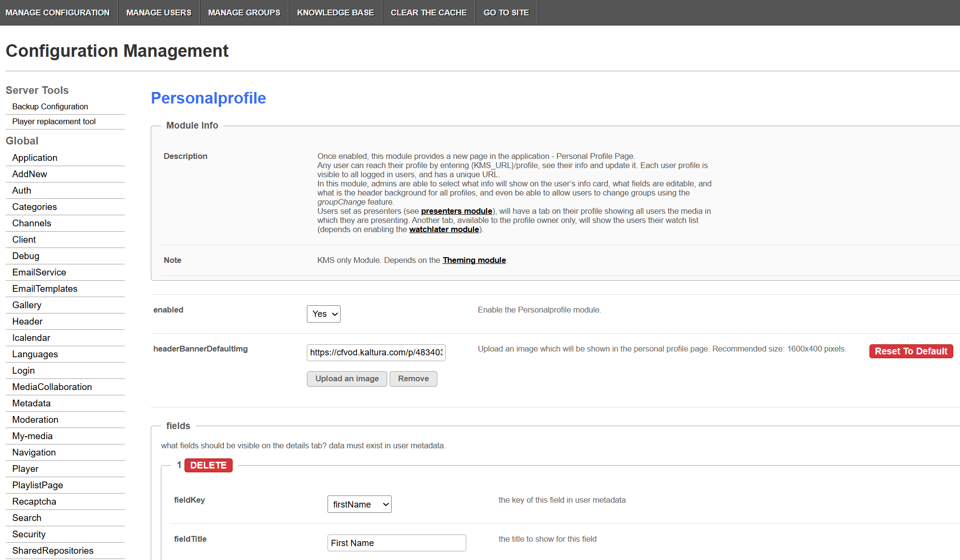Viewport: 960px width, 560px height.
Task: Expand the fieldKey firstName dropdown
Action: point(359,504)
